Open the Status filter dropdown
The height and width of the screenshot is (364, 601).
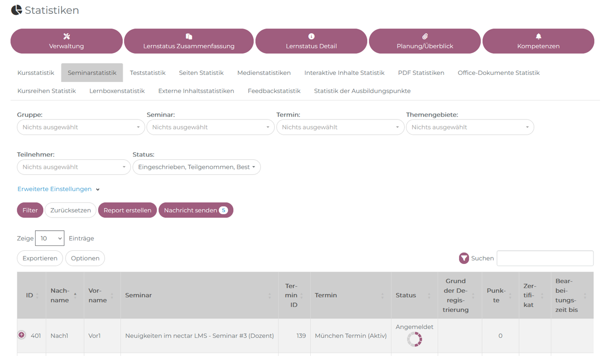(196, 167)
